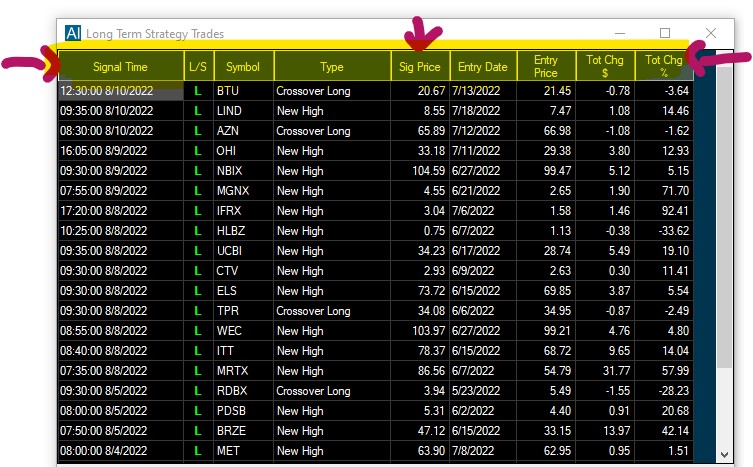
Task: Sort by Signal Time column header
Action: tap(120, 67)
